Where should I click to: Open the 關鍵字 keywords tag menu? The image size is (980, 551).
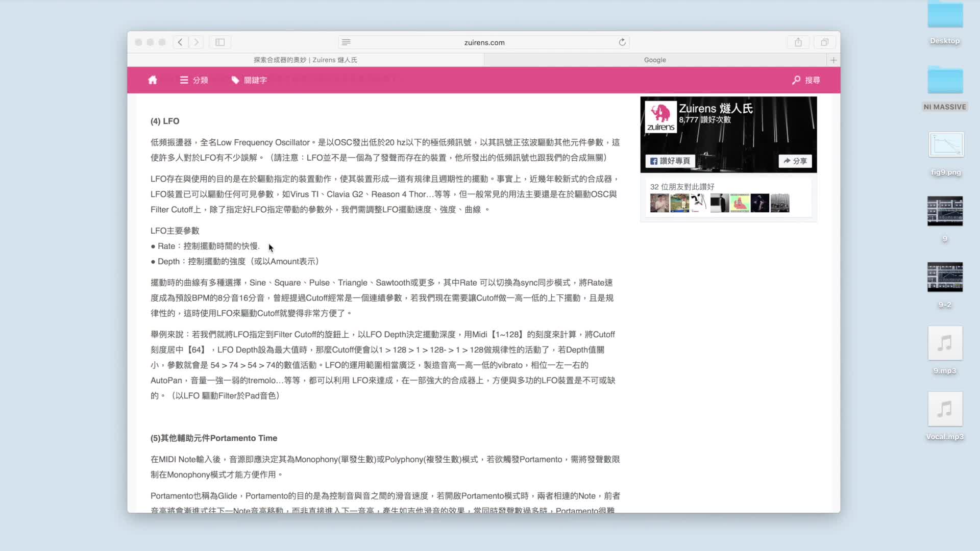(x=249, y=80)
